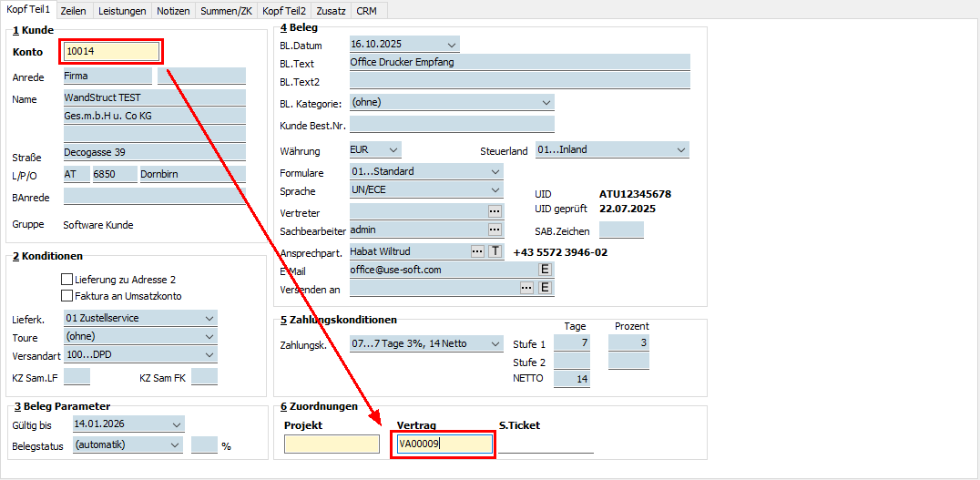Select the Projekt input field

coord(332,444)
